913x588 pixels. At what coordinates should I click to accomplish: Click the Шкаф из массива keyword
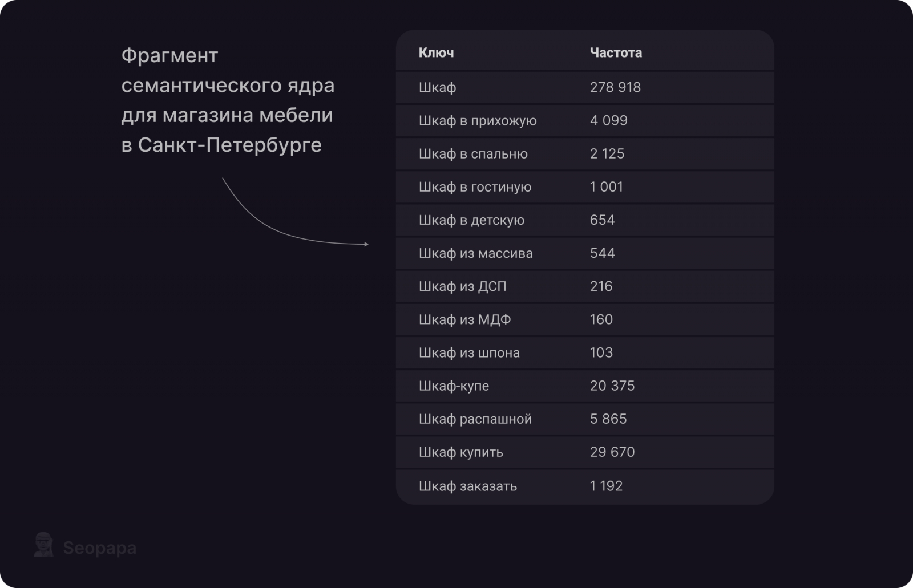475,253
